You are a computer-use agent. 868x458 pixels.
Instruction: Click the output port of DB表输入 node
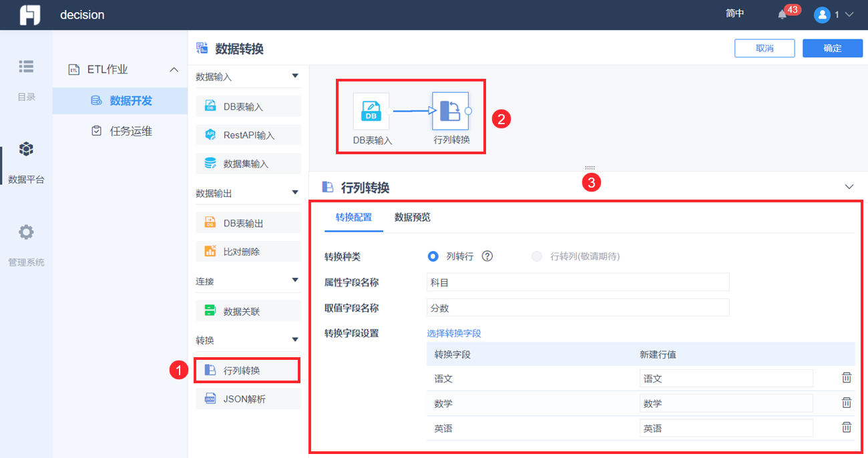tap(389, 111)
